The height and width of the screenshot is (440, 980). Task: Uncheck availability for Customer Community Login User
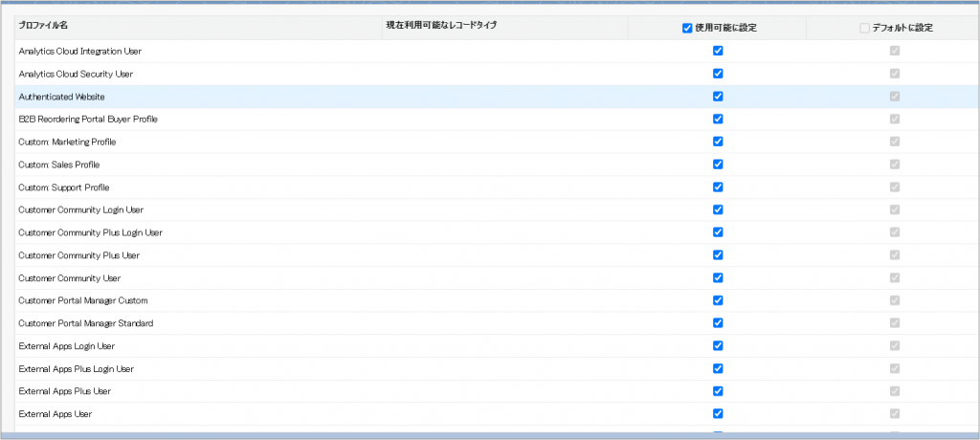718,209
